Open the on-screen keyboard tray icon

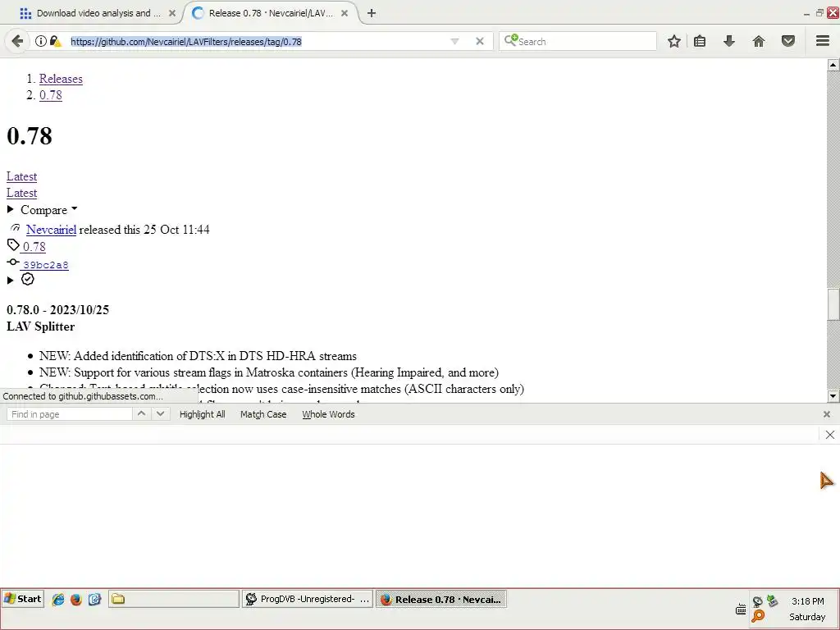click(x=741, y=609)
